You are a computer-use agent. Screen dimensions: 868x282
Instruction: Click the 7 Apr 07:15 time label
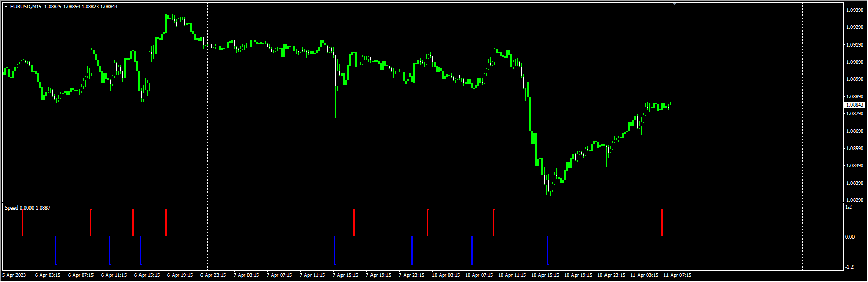pyautogui.click(x=279, y=275)
